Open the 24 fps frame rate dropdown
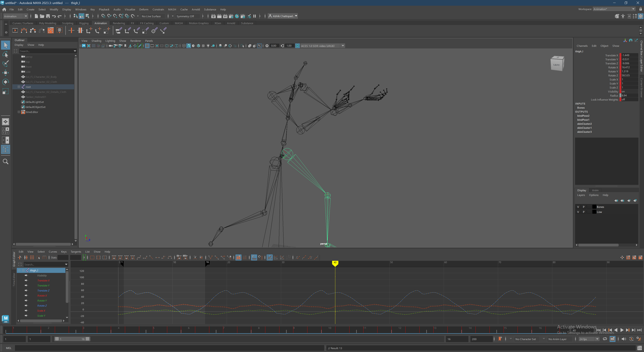644x352 pixels. (x=597, y=339)
